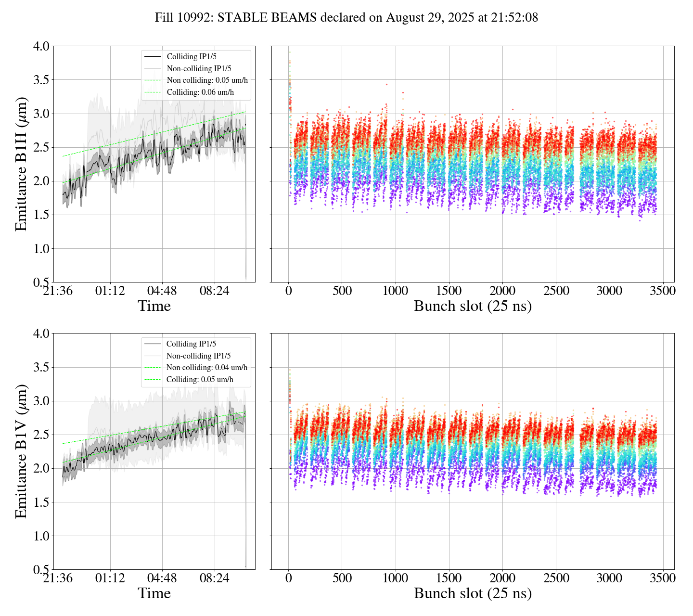Image resolution: width=693 pixels, height=616 pixels.
Task: Click the 04:48 time tick on the B1H plot
Action: coord(162,291)
